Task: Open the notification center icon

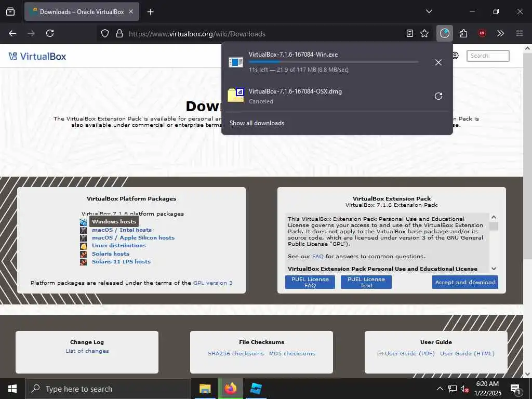Action: point(515,389)
